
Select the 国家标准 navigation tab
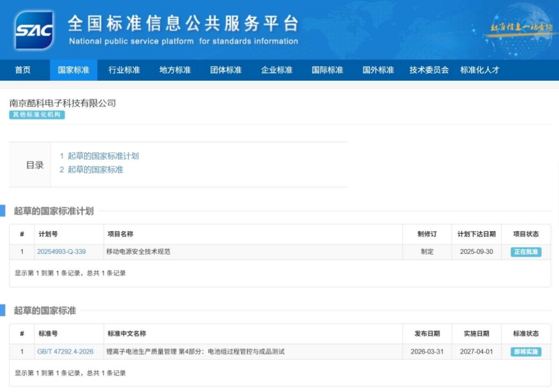pos(75,70)
